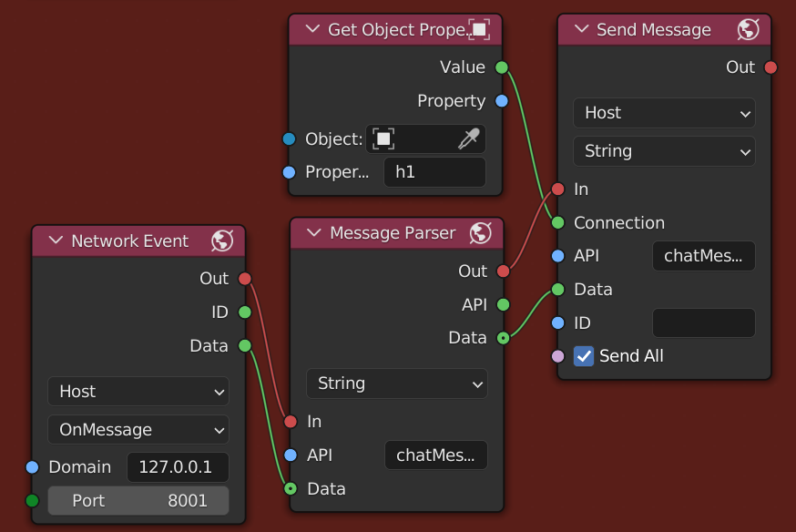This screenshot has height=532, width=796.
Task: Open the String dropdown on Message Parser
Action: 397,384
